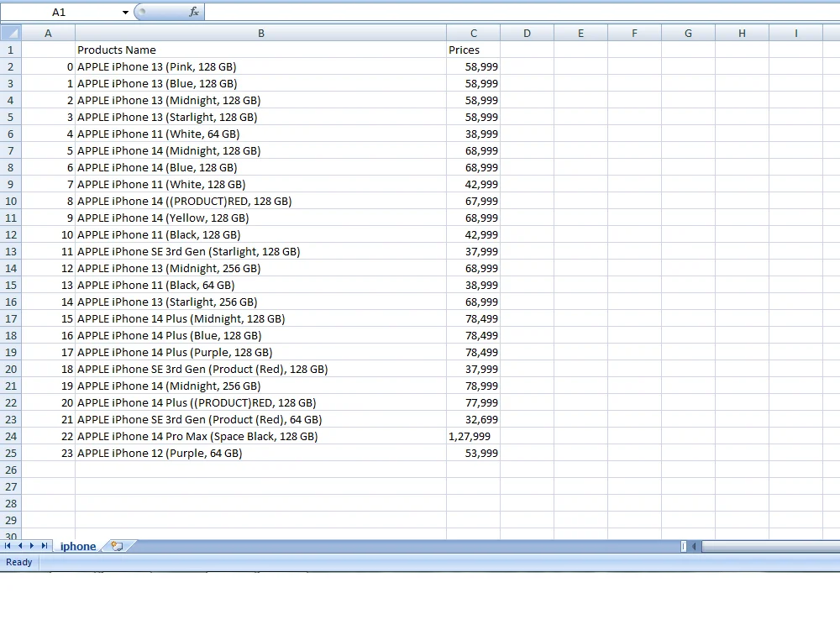This screenshot has width=840, height=630.
Task: Select cell APPLE iPhone 13 (Midnight, 128 GB)
Action: (261, 100)
